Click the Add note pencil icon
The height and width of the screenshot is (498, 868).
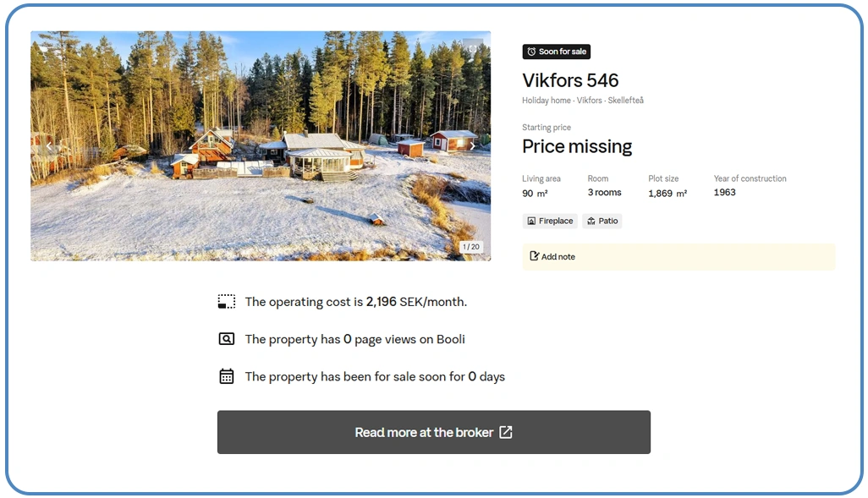coord(534,256)
